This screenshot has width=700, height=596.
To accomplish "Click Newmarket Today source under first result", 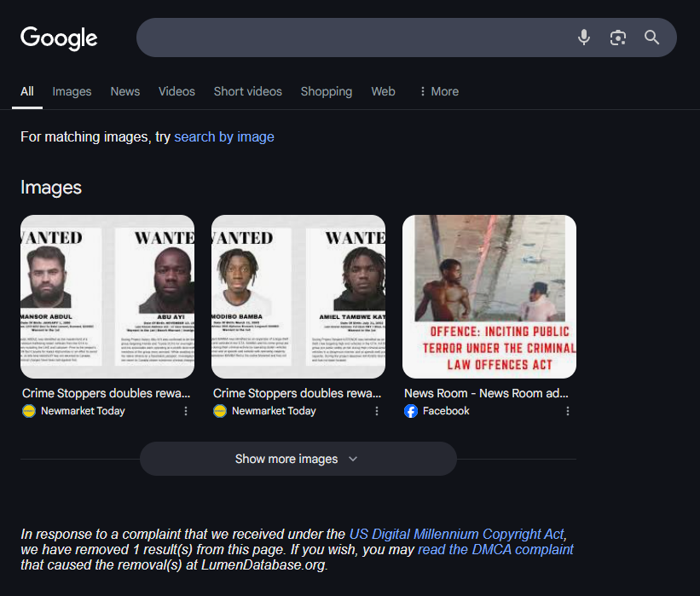I will [x=83, y=411].
